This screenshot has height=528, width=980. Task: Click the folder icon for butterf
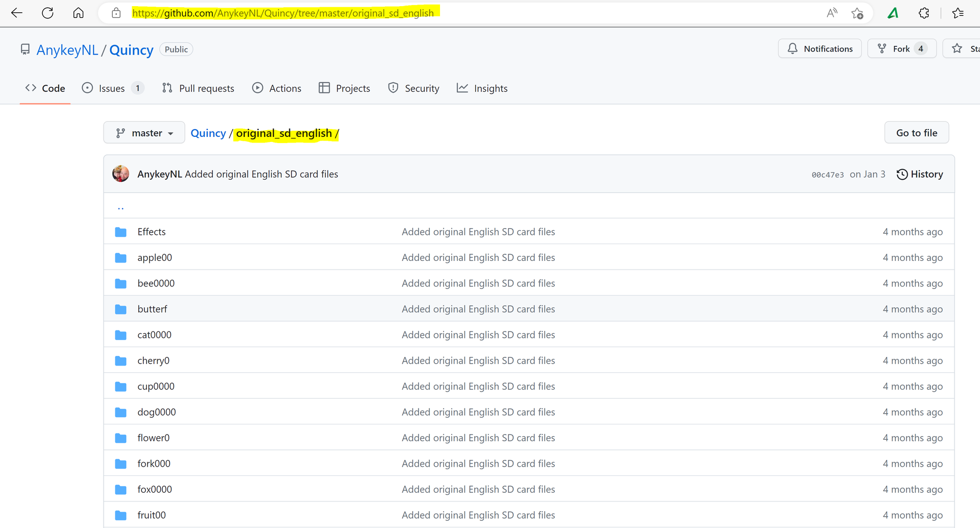point(121,309)
